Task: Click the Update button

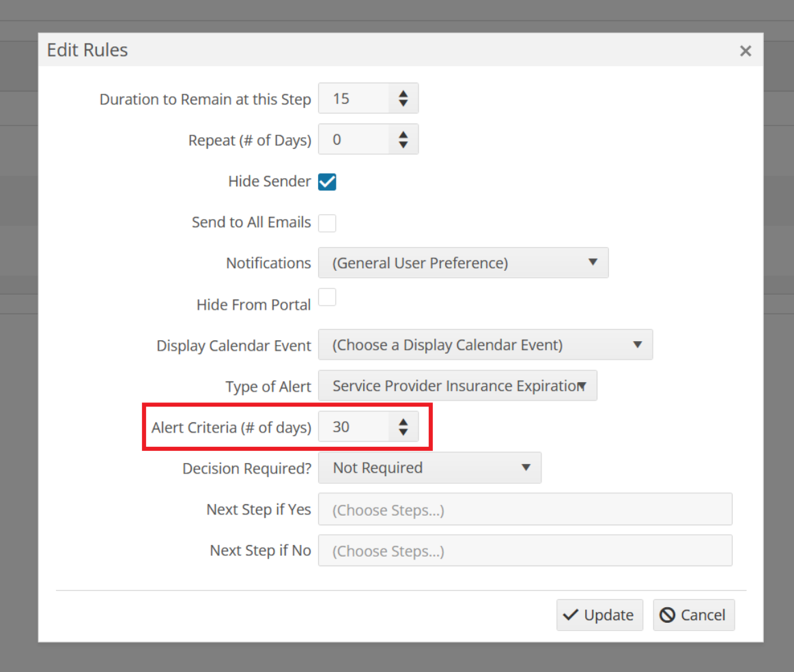Action: point(599,615)
